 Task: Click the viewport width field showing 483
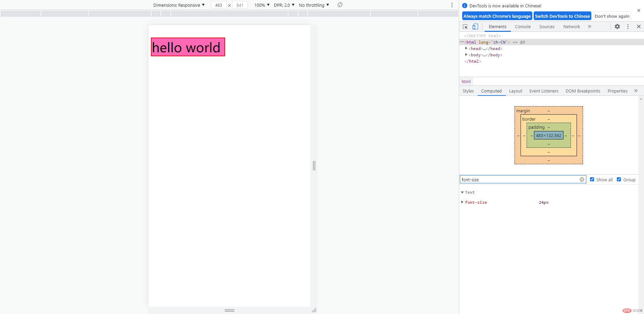pos(219,5)
